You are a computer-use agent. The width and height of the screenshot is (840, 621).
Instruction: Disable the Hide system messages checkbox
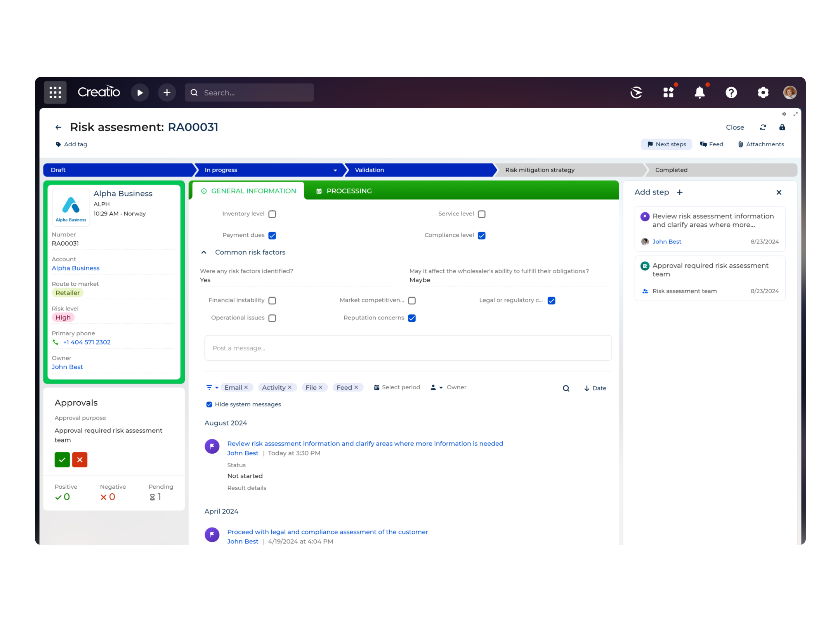tap(209, 404)
